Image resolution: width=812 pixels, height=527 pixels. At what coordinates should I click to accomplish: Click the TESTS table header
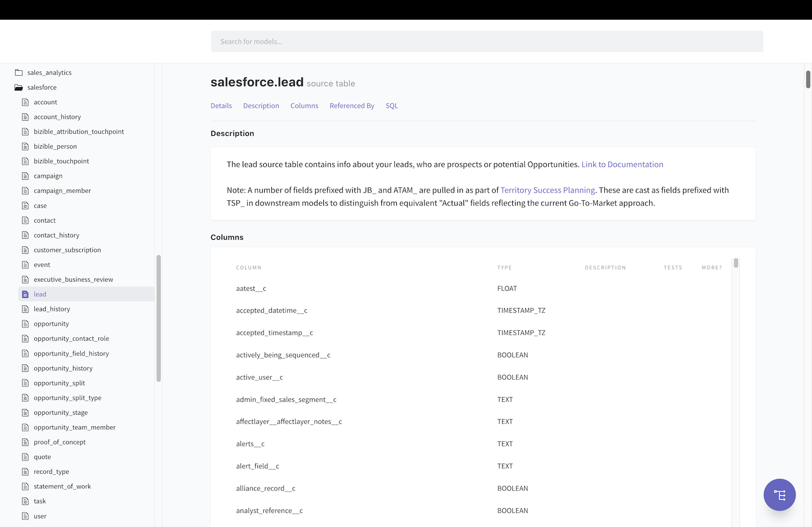point(673,268)
